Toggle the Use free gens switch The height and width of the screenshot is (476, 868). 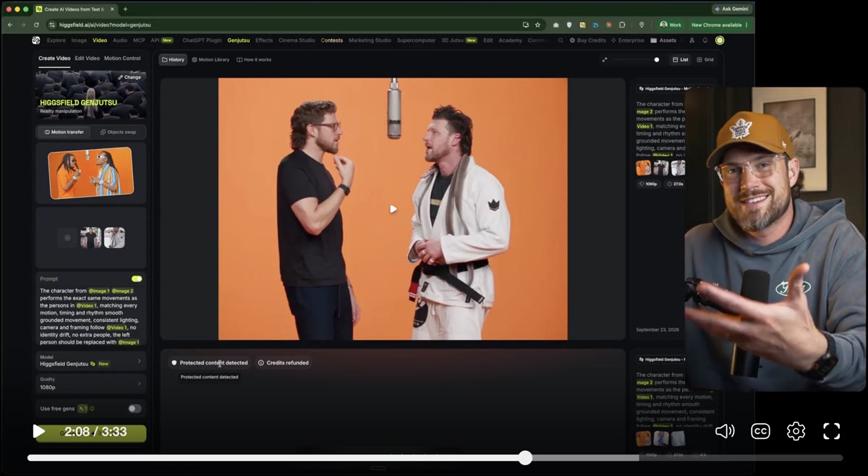click(135, 409)
